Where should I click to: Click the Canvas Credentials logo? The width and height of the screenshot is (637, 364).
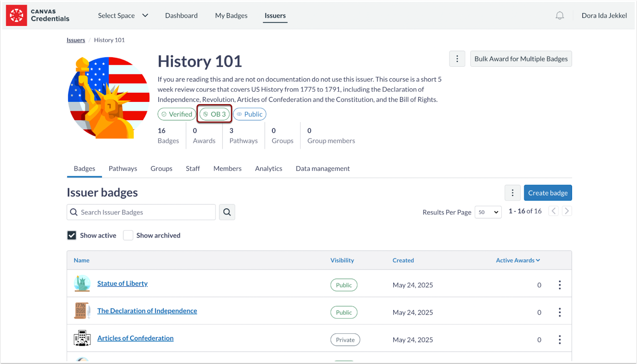pos(38,16)
